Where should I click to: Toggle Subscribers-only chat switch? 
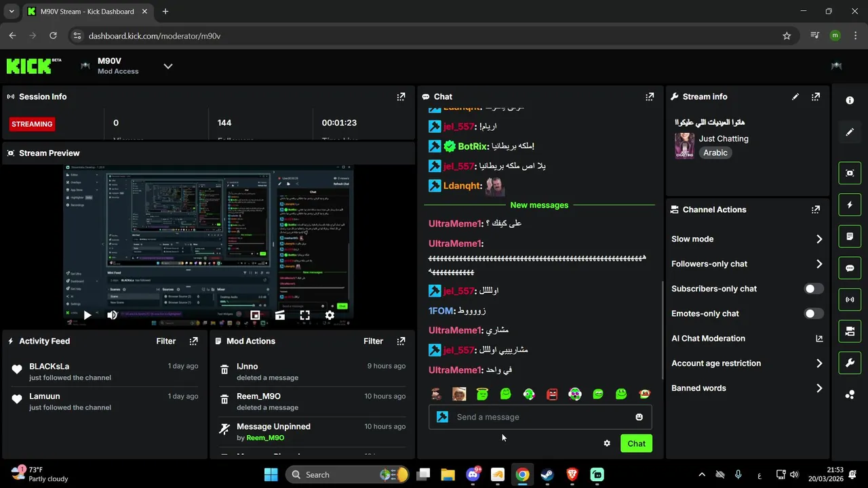click(814, 289)
